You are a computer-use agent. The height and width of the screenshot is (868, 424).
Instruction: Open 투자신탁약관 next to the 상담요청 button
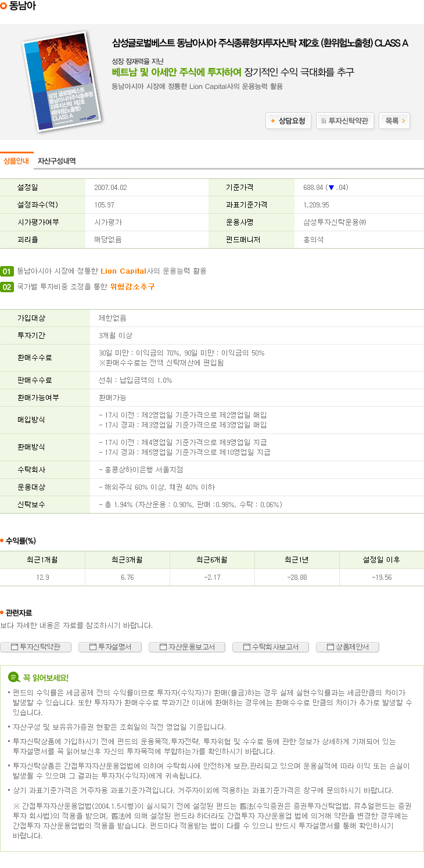(345, 121)
